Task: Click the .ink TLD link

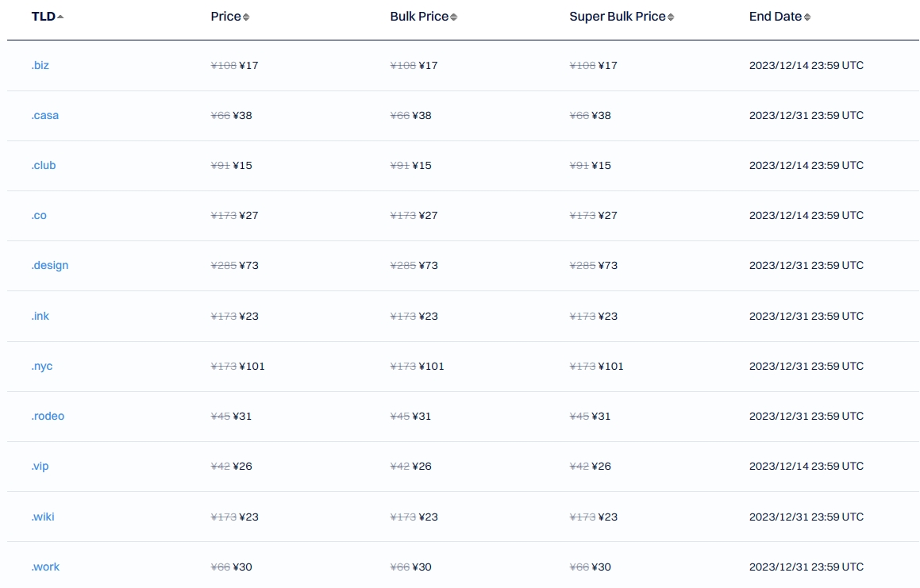Action: [40, 316]
